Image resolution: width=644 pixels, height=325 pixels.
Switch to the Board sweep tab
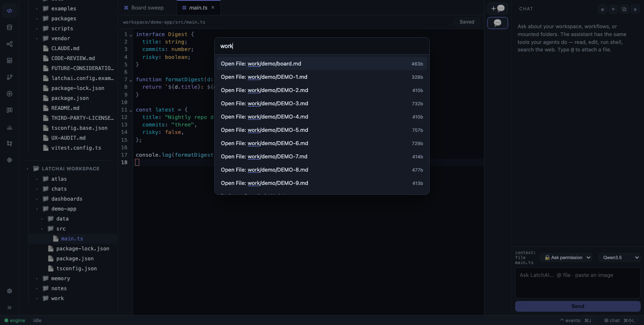[144, 7]
